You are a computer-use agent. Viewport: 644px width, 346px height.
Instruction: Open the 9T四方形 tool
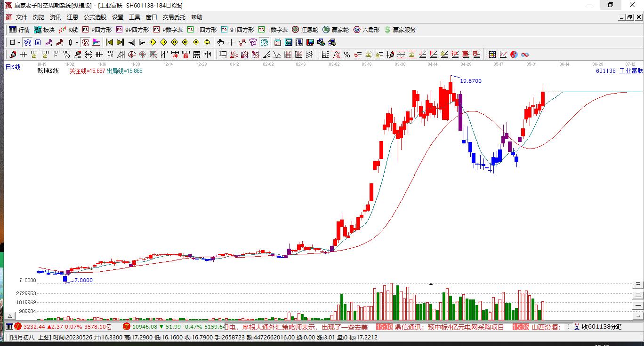point(237,30)
